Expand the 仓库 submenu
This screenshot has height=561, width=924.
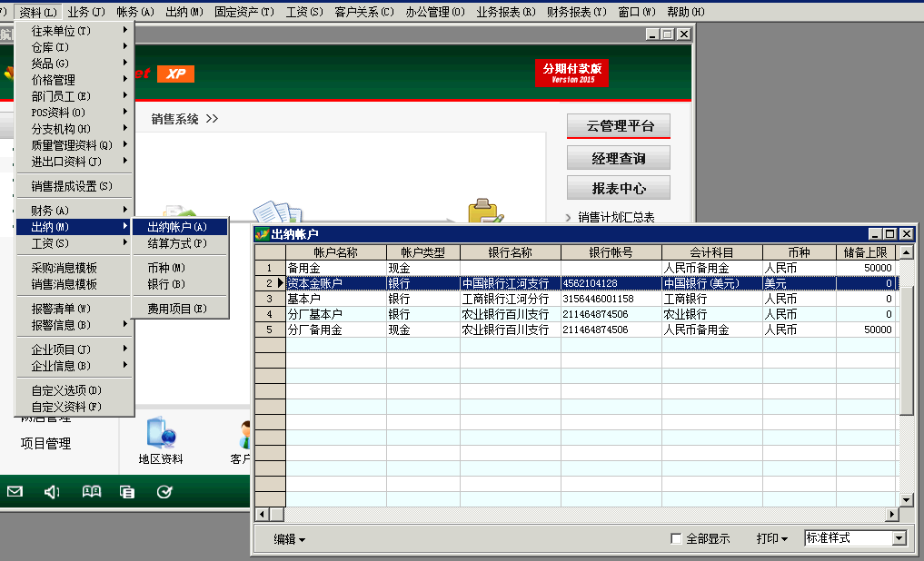(x=75, y=47)
